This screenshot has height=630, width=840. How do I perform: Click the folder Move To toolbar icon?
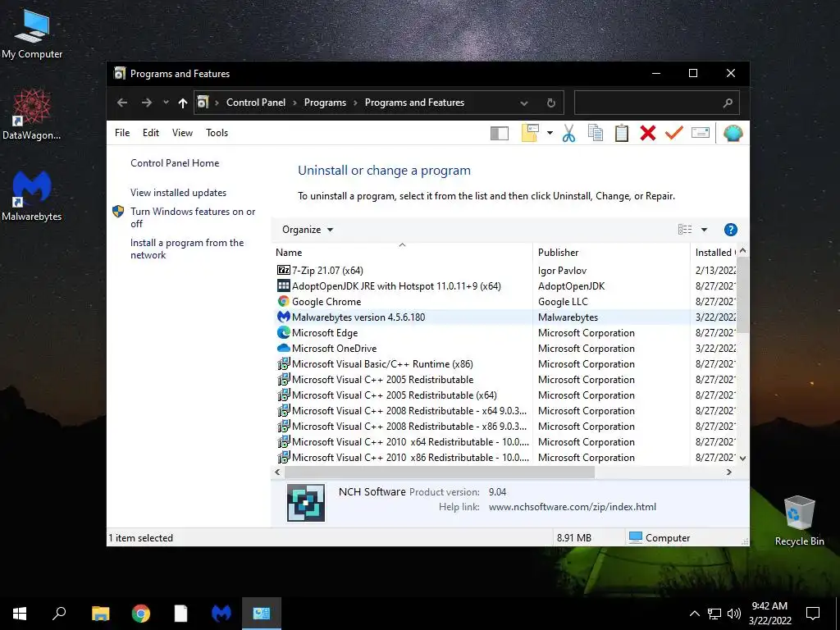pyautogui.click(x=530, y=133)
